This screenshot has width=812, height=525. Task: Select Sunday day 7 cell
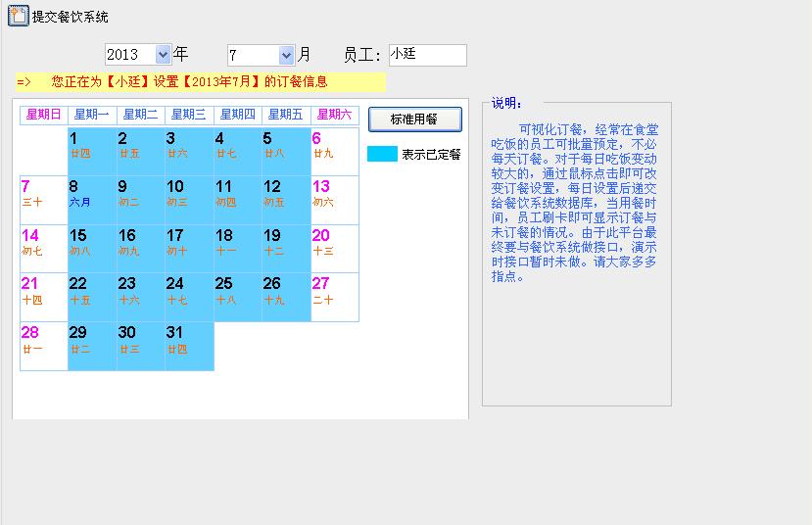44,201
